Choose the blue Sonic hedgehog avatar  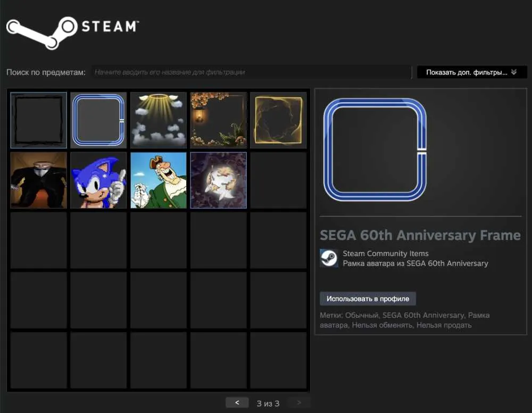(x=98, y=180)
